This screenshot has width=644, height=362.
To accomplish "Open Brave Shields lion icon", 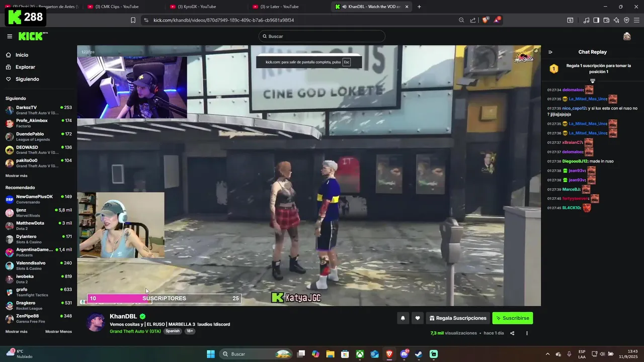I will (x=486, y=20).
